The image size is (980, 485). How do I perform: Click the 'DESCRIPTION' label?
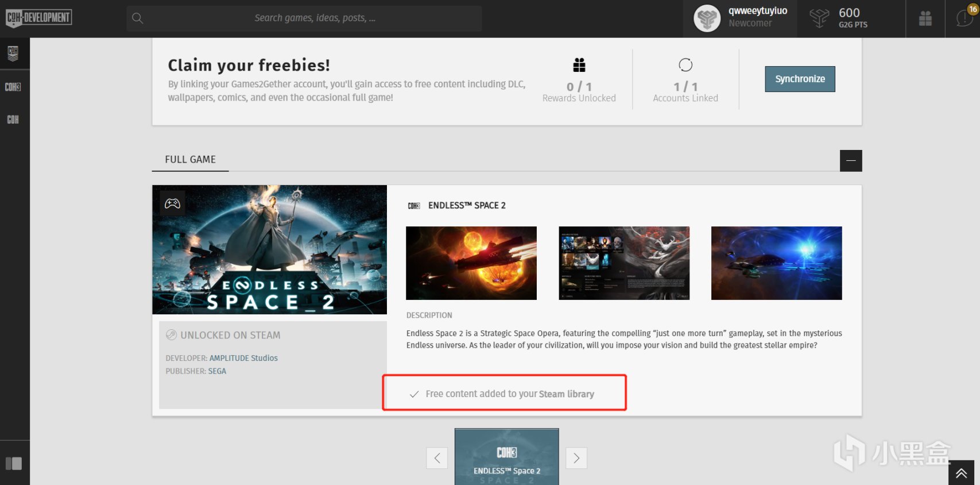point(429,315)
